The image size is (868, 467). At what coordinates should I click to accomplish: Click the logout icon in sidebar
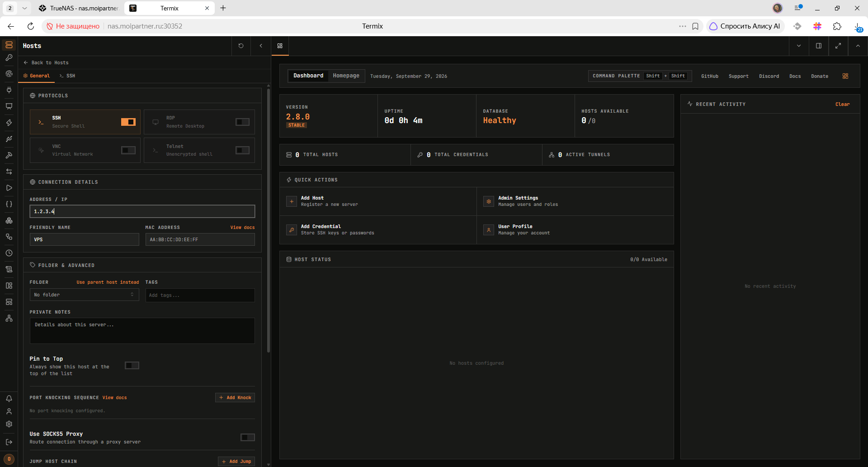[9, 442]
